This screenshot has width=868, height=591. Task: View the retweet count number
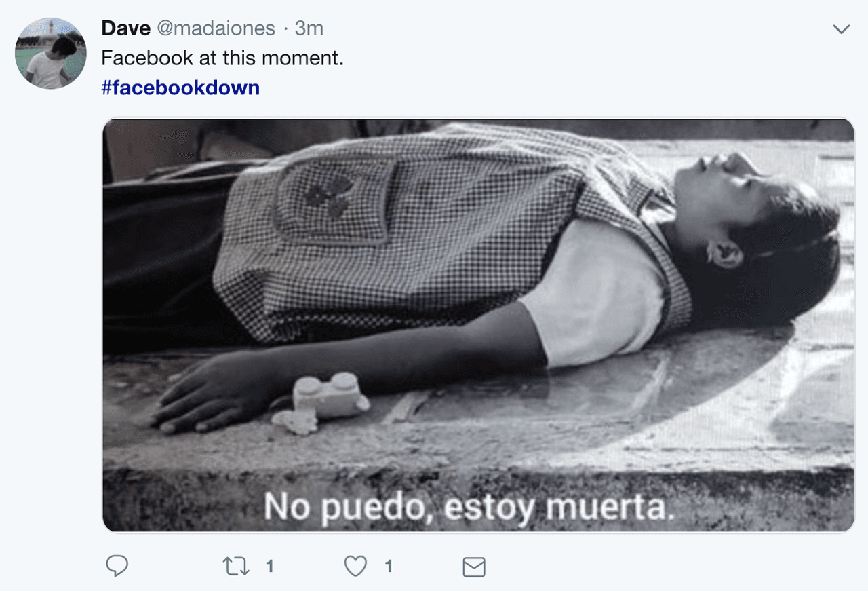pyautogui.click(x=269, y=566)
